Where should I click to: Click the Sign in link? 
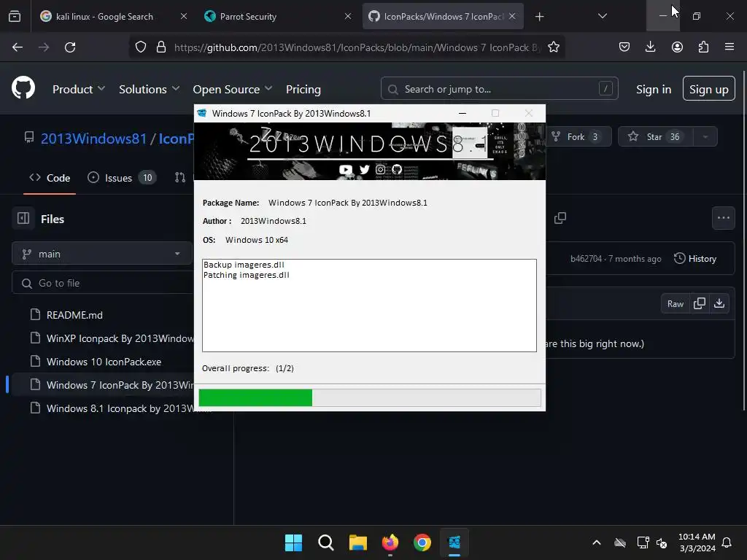point(653,89)
